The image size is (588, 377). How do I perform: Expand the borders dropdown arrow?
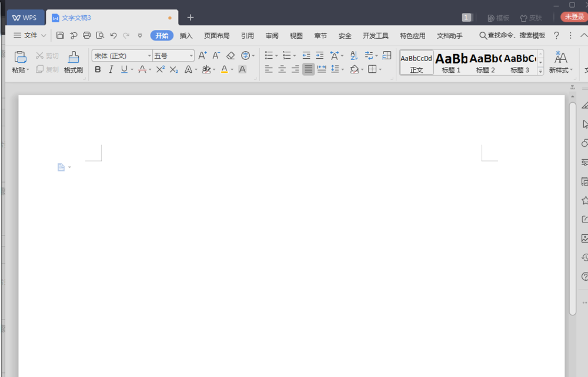click(380, 70)
